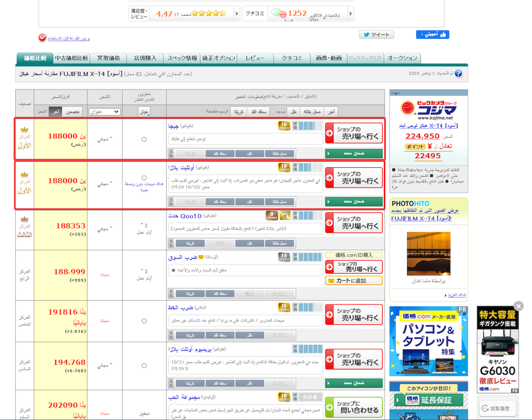This screenshot has width=532, height=420.
Task: Go to shop button for 191816 row
Action: pos(354,315)
